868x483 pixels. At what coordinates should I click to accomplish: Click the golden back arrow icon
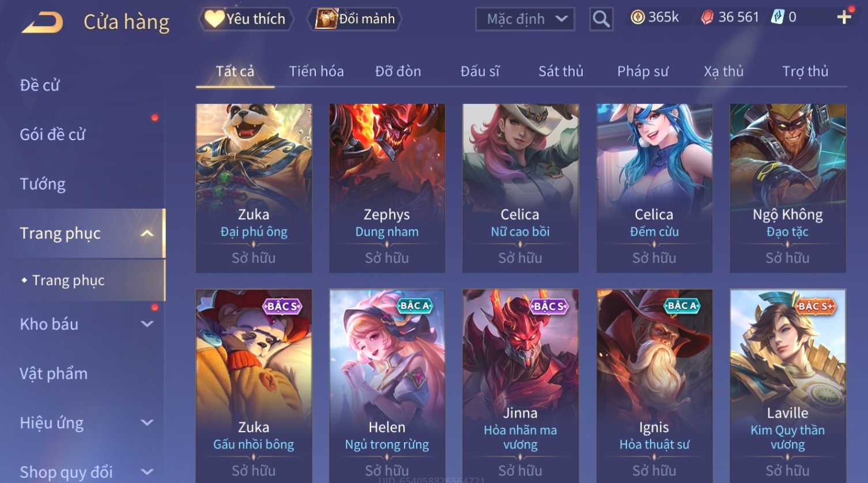[x=42, y=22]
